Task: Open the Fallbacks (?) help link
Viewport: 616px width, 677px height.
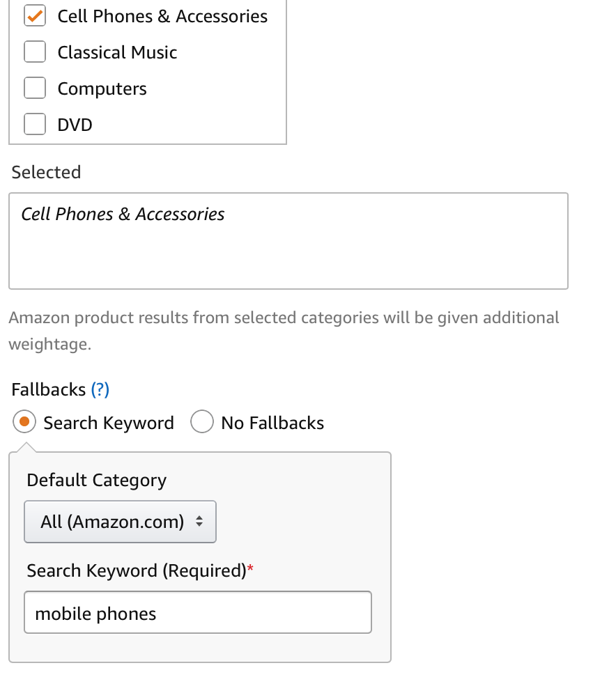Action: coord(100,389)
